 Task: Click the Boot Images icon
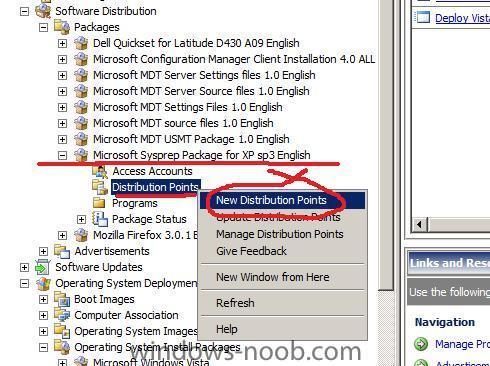click(62, 299)
